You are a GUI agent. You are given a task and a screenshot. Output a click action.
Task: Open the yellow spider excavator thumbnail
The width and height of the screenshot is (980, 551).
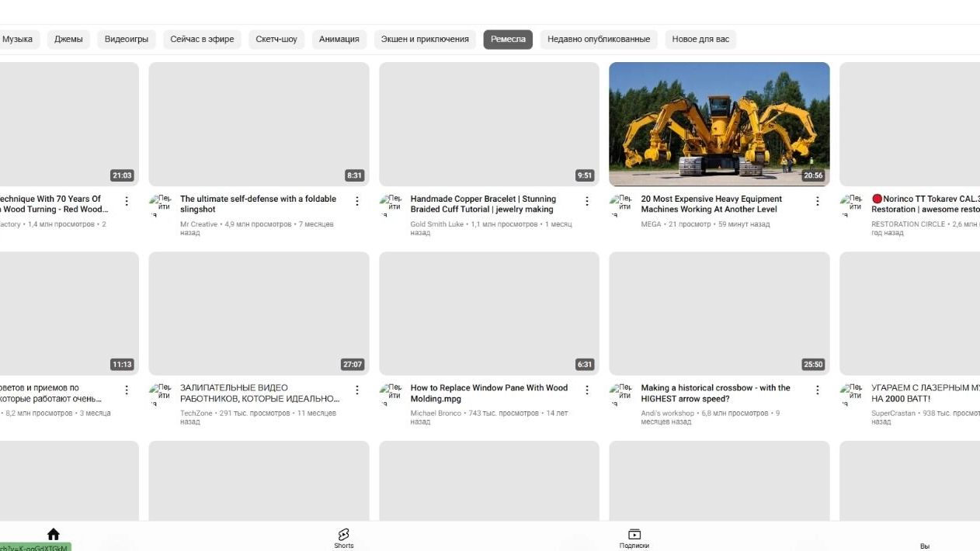pos(719,124)
